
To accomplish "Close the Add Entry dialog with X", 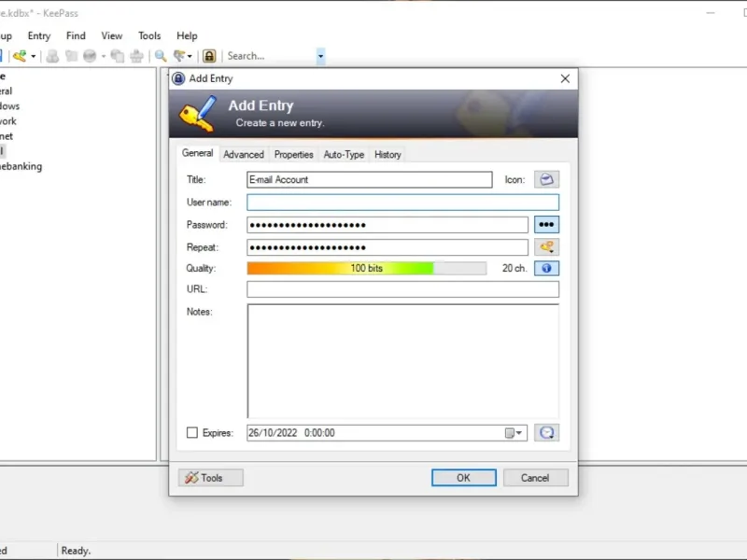I will click(x=565, y=78).
